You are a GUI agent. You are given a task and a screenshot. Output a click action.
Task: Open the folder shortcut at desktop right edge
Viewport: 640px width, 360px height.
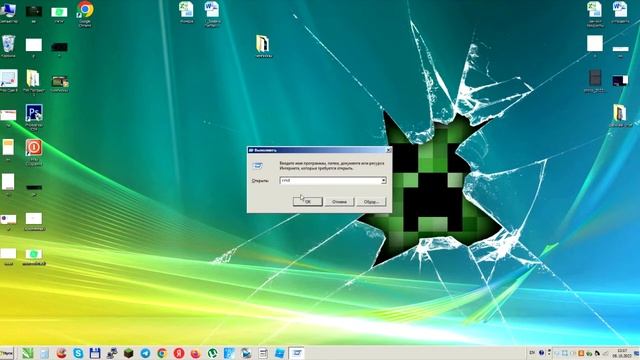pos(620,116)
